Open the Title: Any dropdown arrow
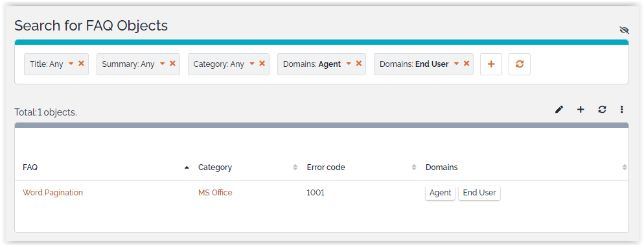 pyautogui.click(x=71, y=64)
